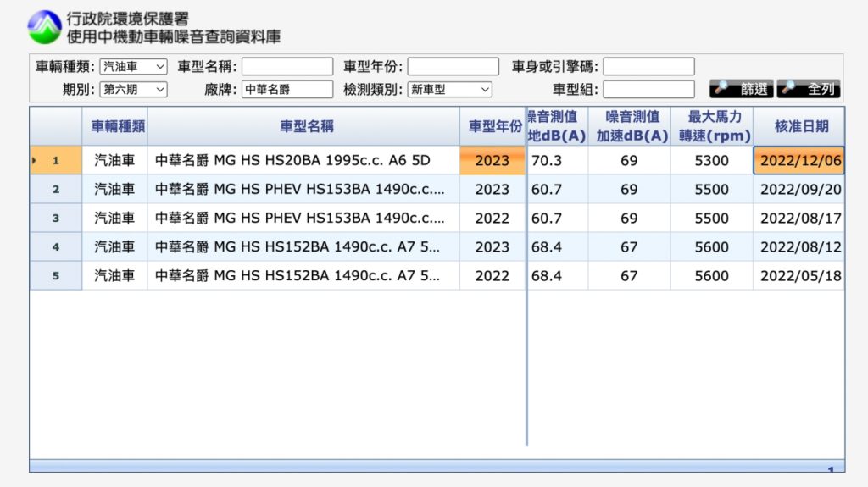868x487 pixels.
Task: Click approval date 2022/09/20
Action: pyautogui.click(x=799, y=189)
